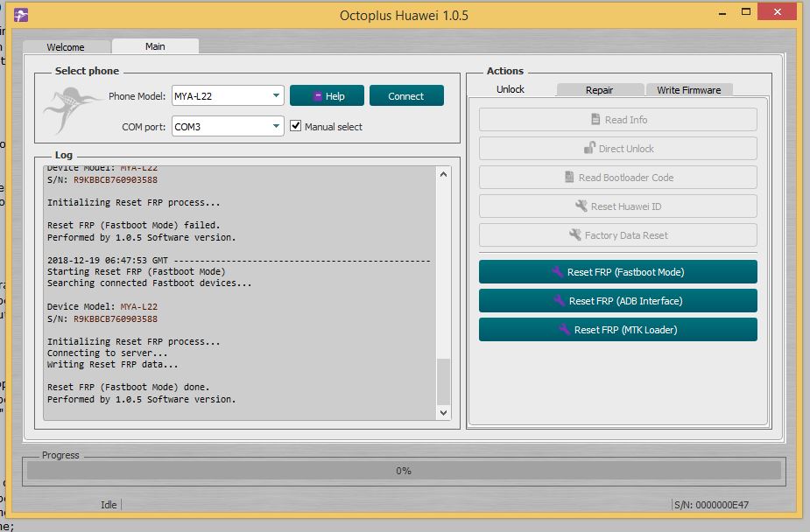Run Reset FRP (ADB Interface)
The image size is (810, 532).
[618, 301]
